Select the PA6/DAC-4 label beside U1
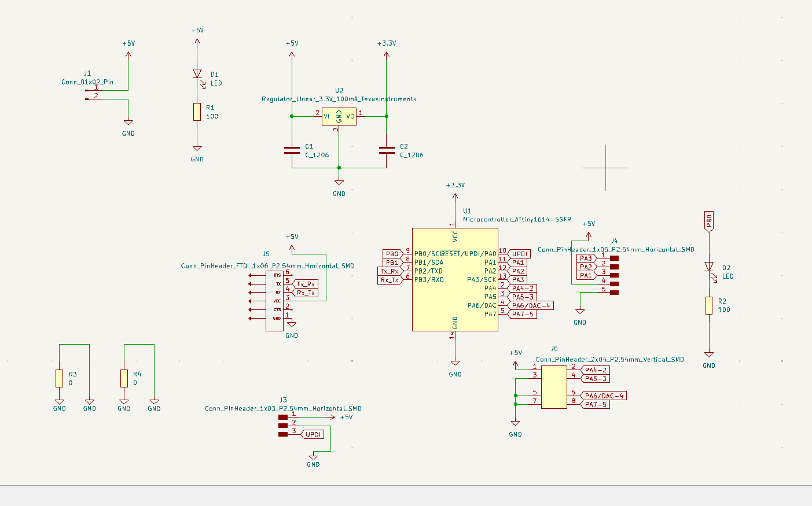Viewport: 812px width, 506px height. [530, 305]
